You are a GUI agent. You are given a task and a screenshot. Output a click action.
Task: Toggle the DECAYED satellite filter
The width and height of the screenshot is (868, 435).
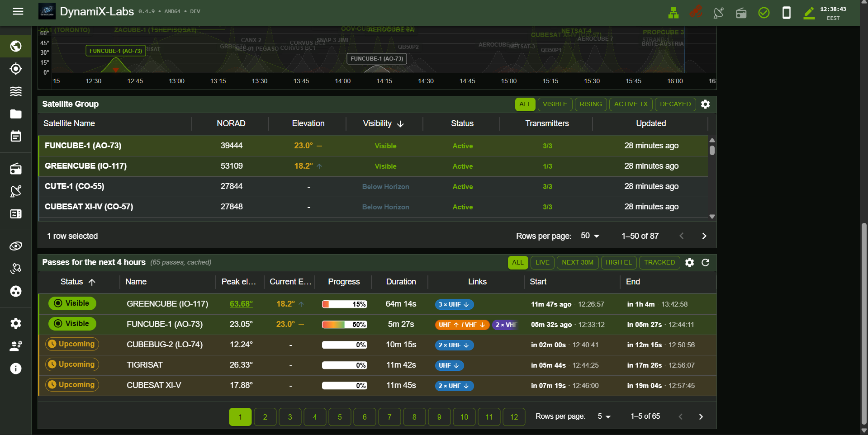coord(675,104)
